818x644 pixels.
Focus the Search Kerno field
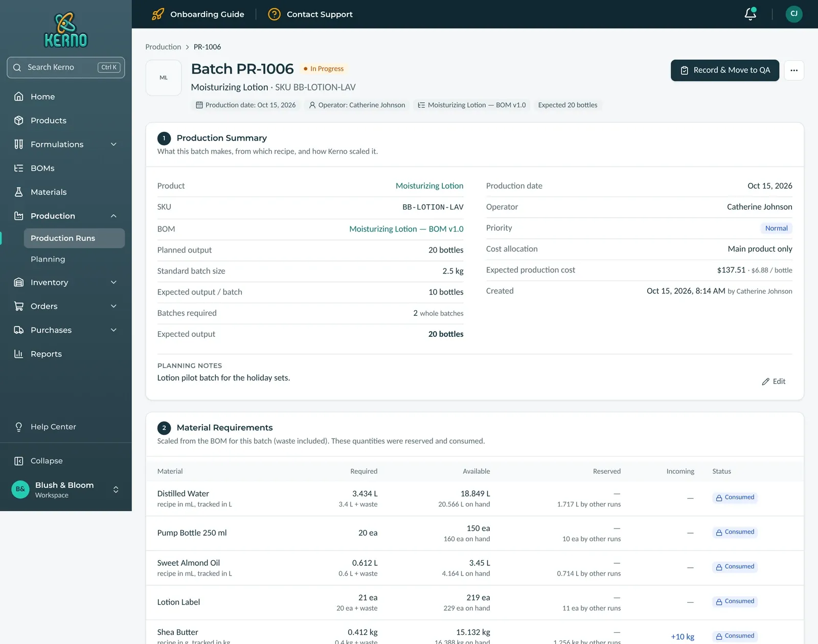(66, 67)
